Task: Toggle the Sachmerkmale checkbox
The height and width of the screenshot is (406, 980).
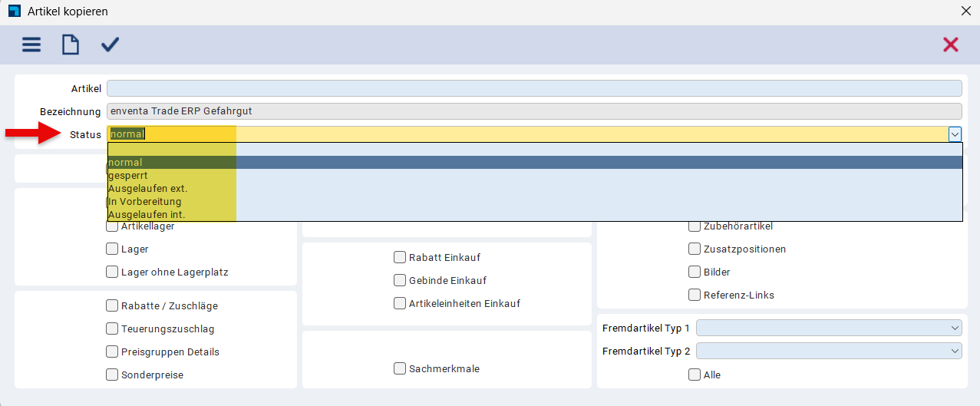Action: [x=400, y=368]
